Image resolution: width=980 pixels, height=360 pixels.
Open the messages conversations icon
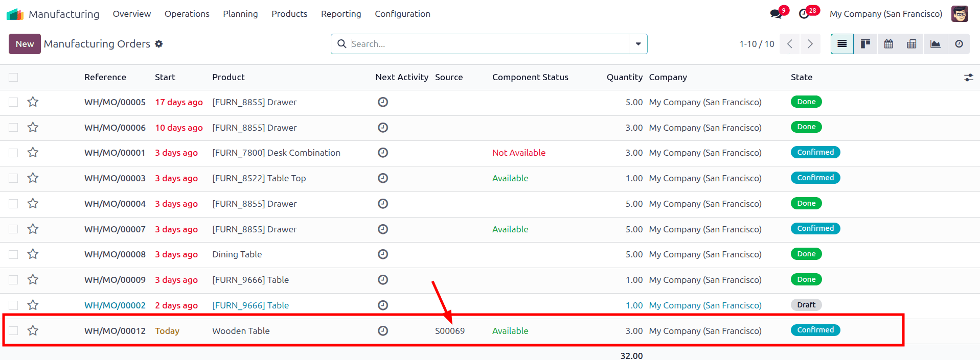click(776, 14)
